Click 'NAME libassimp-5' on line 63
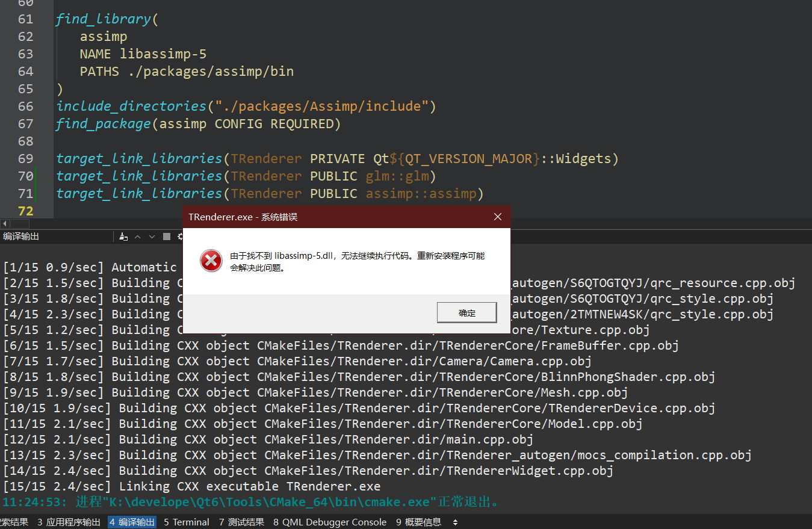The image size is (812, 529). point(143,54)
